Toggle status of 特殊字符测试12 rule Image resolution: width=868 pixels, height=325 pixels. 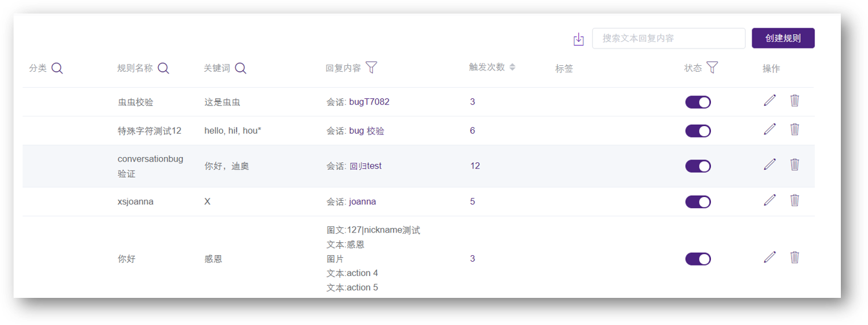pyautogui.click(x=698, y=131)
